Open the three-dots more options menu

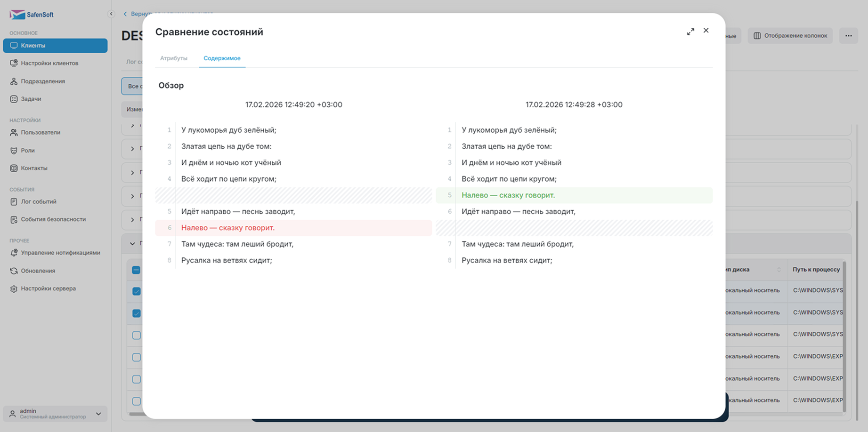848,36
